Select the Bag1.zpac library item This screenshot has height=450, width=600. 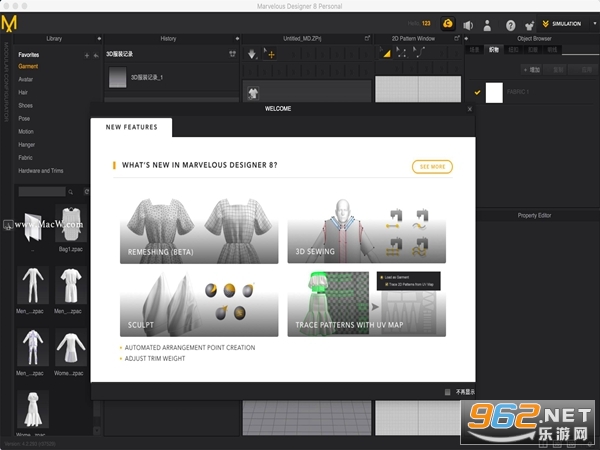[71, 228]
